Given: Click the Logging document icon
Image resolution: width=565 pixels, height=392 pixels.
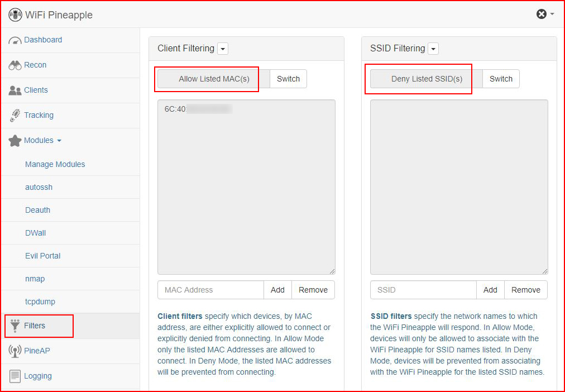Looking at the screenshot, I should tap(15, 376).
